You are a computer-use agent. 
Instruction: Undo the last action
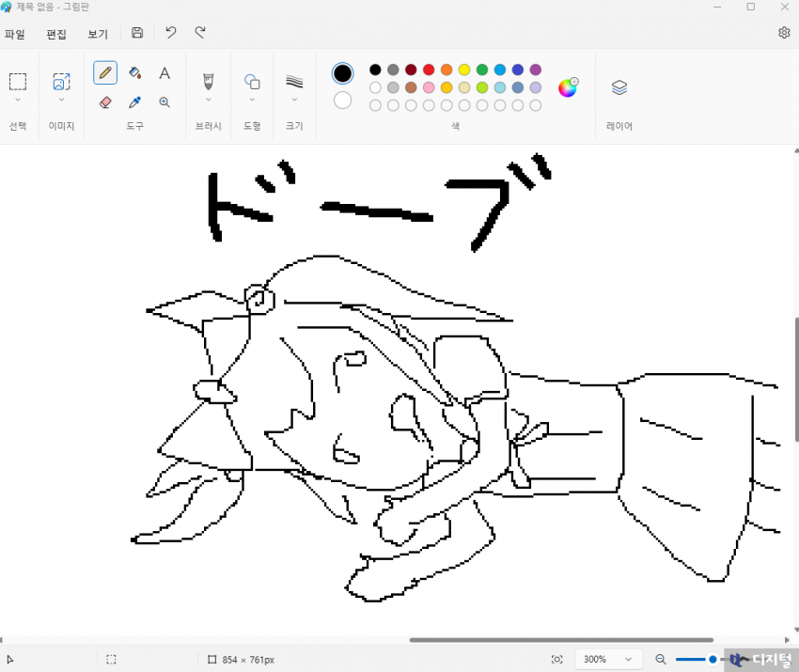171,33
